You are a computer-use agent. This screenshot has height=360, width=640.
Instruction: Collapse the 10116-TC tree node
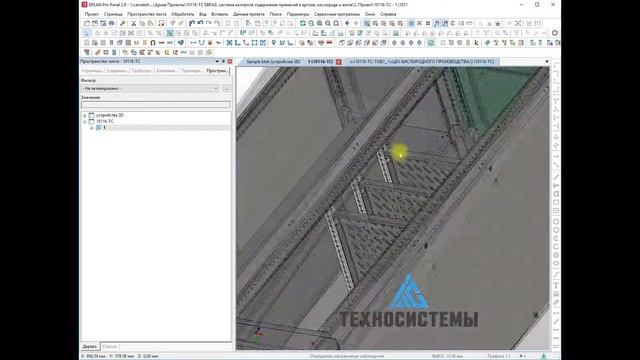(x=85, y=121)
